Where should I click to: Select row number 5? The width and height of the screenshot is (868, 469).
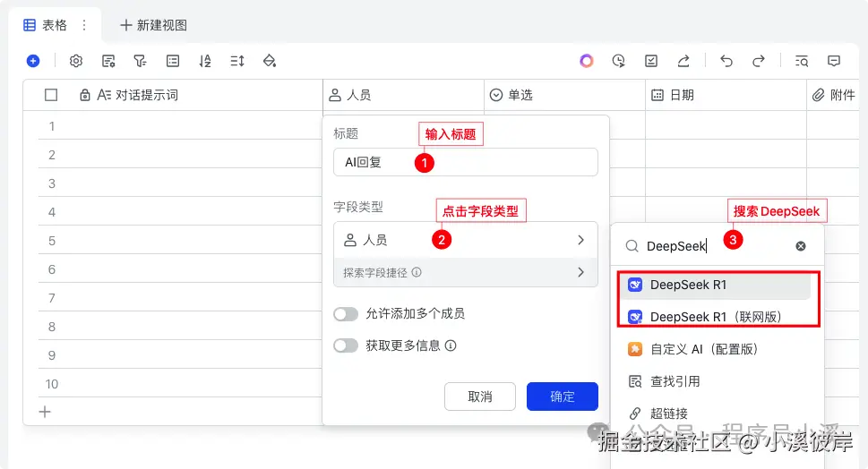[x=51, y=241]
